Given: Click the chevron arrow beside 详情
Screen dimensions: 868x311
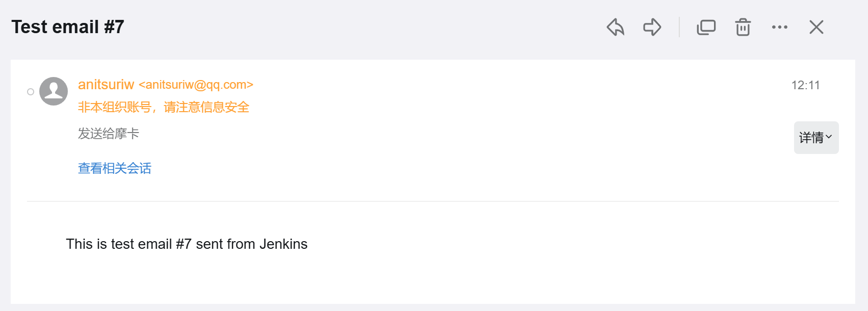Looking at the screenshot, I should click(x=829, y=137).
